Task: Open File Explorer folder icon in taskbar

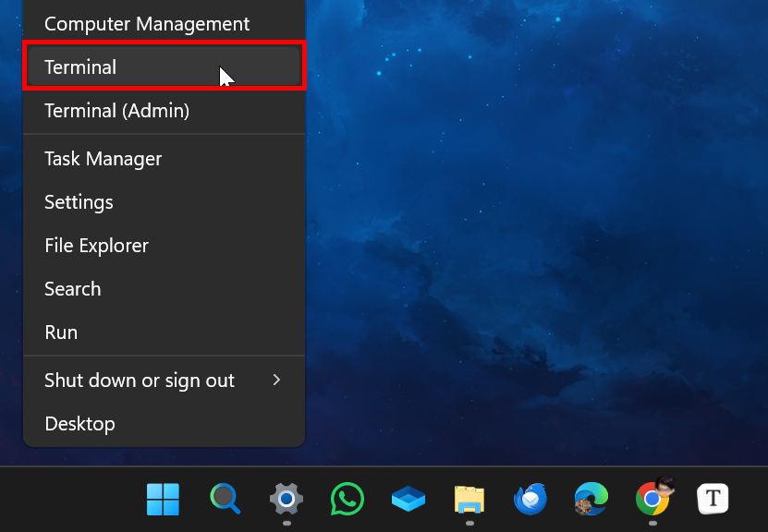Action: (469, 499)
